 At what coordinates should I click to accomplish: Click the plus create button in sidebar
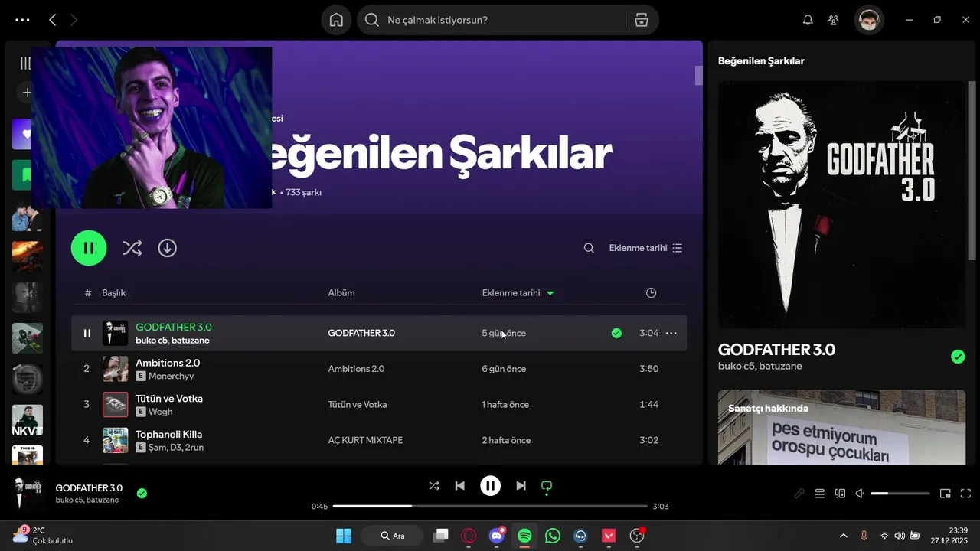pos(26,93)
